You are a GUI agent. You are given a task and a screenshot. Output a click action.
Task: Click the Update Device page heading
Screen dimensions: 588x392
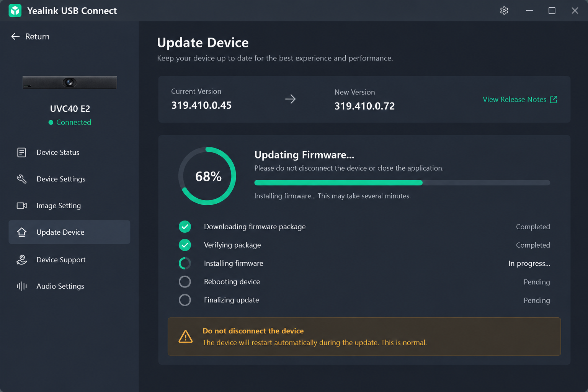203,42
